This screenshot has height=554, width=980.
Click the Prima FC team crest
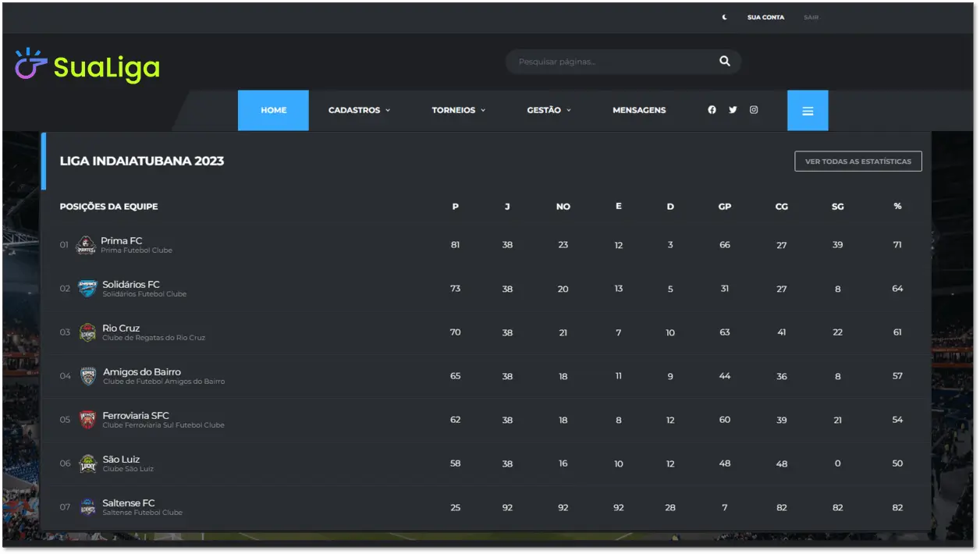(86, 246)
